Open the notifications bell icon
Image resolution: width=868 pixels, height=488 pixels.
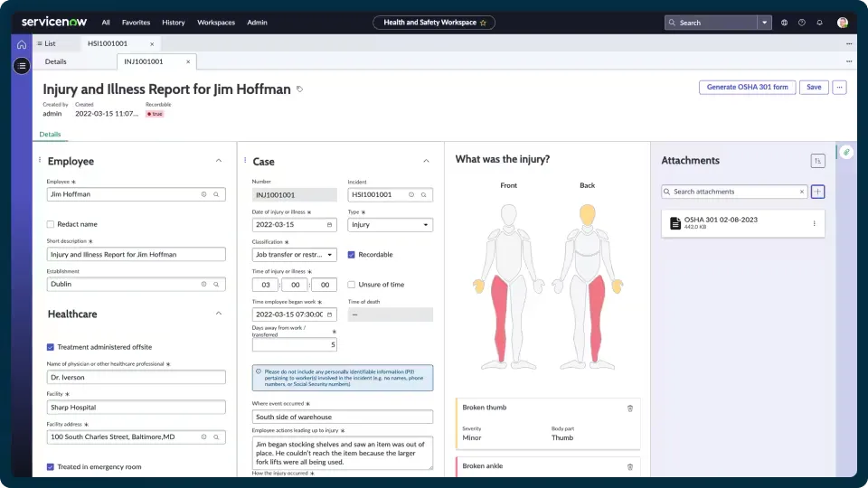pyautogui.click(x=819, y=23)
